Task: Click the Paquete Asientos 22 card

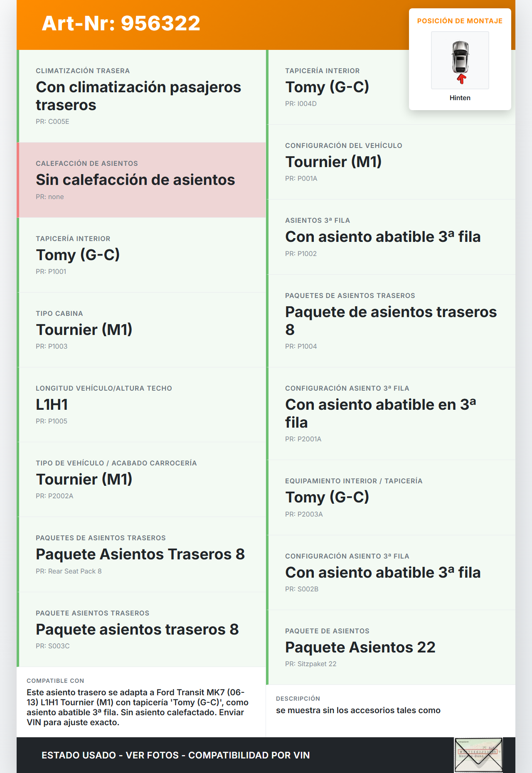Action: (391, 647)
